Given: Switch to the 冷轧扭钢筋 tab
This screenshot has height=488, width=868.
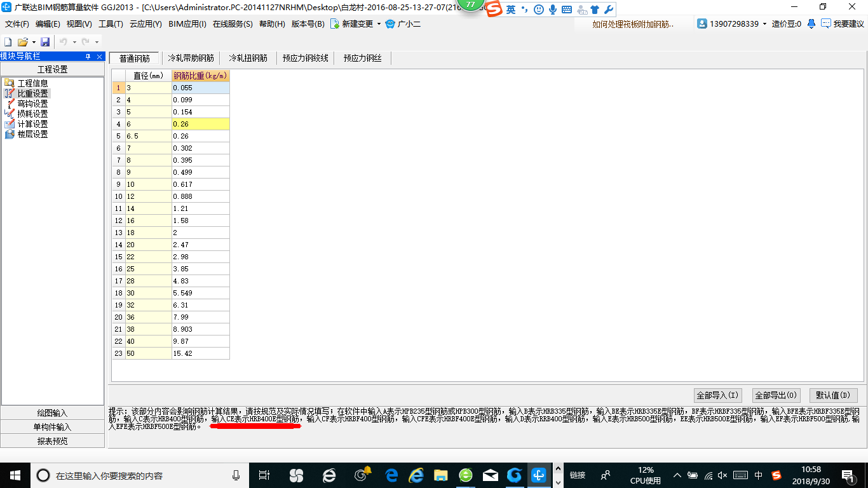Looking at the screenshot, I should pyautogui.click(x=248, y=58).
